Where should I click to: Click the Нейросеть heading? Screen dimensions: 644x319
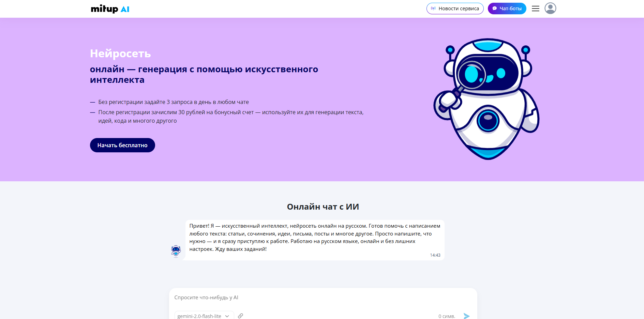pyautogui.click(x=120, y=54)
